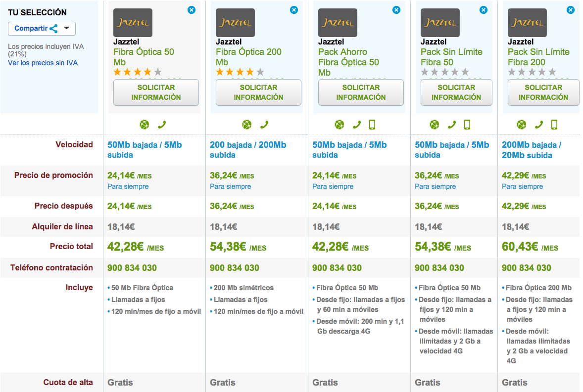The image size is (583, 392).
Task: Click phone icon under Pack Sin Límite Fibra 50
Action: point(452,125)
